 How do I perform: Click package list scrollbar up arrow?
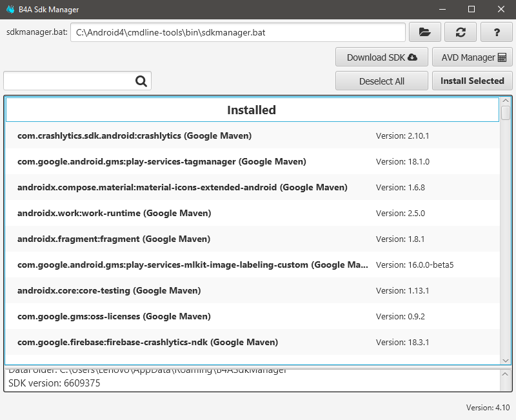pos(506,101)
